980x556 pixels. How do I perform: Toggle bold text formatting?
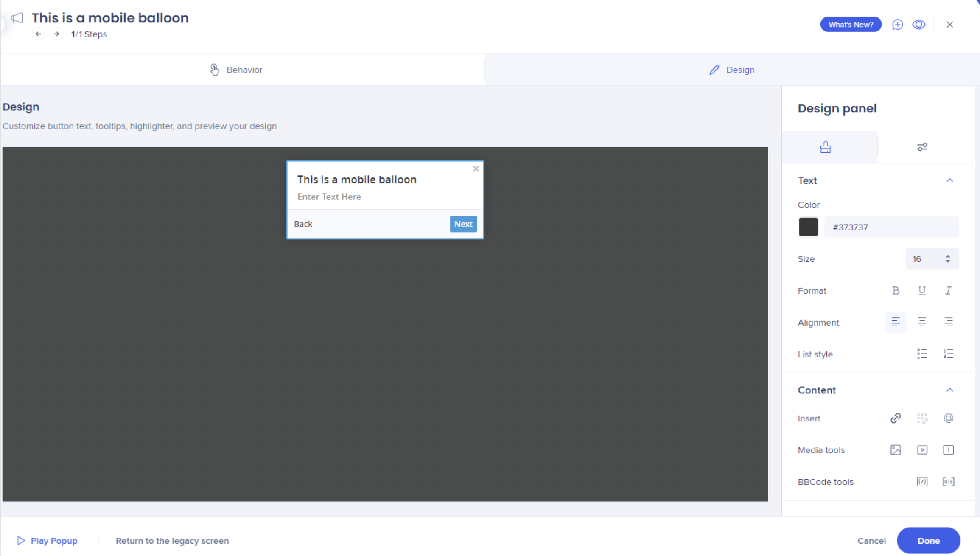pos(896,291)
